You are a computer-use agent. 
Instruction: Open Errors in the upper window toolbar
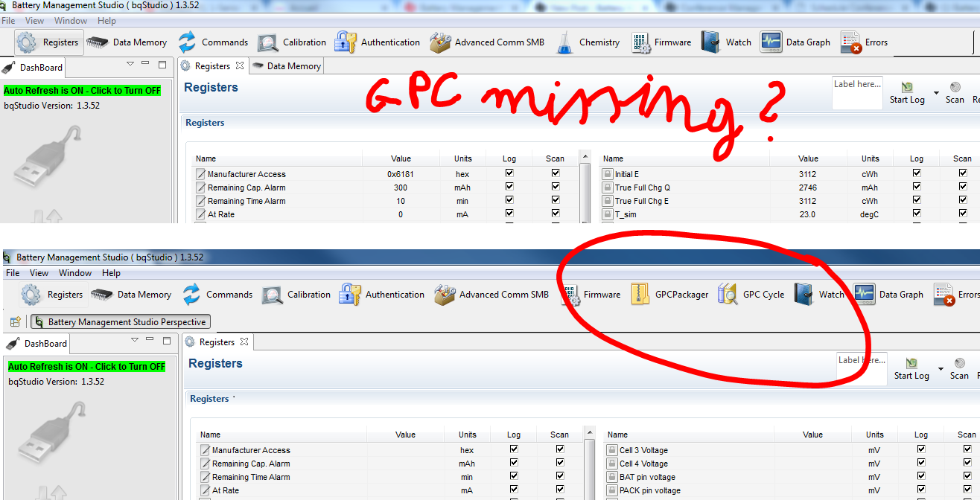pos(864,42)
